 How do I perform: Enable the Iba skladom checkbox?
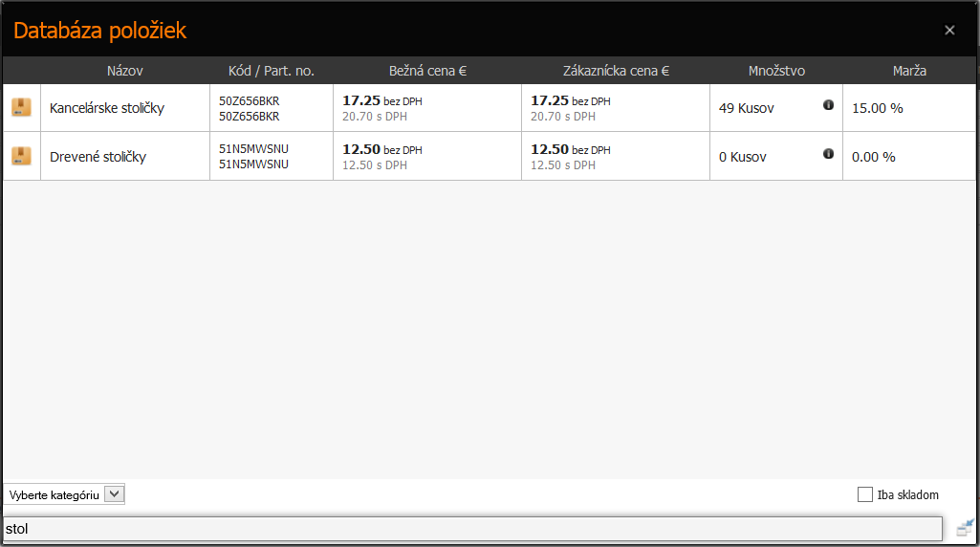point(865,494)
